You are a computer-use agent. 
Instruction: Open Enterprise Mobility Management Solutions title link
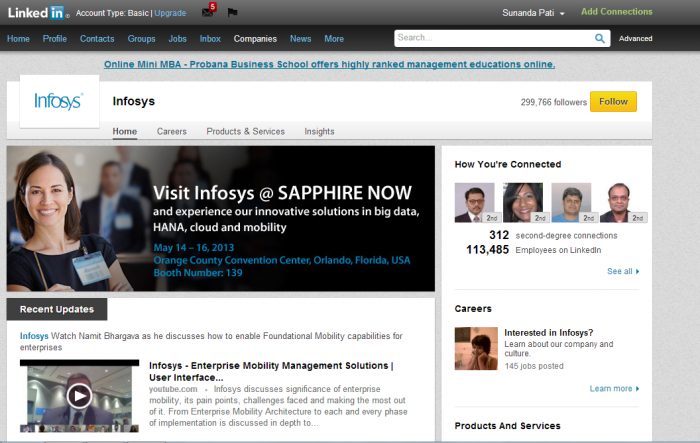[x=271, y=371]
